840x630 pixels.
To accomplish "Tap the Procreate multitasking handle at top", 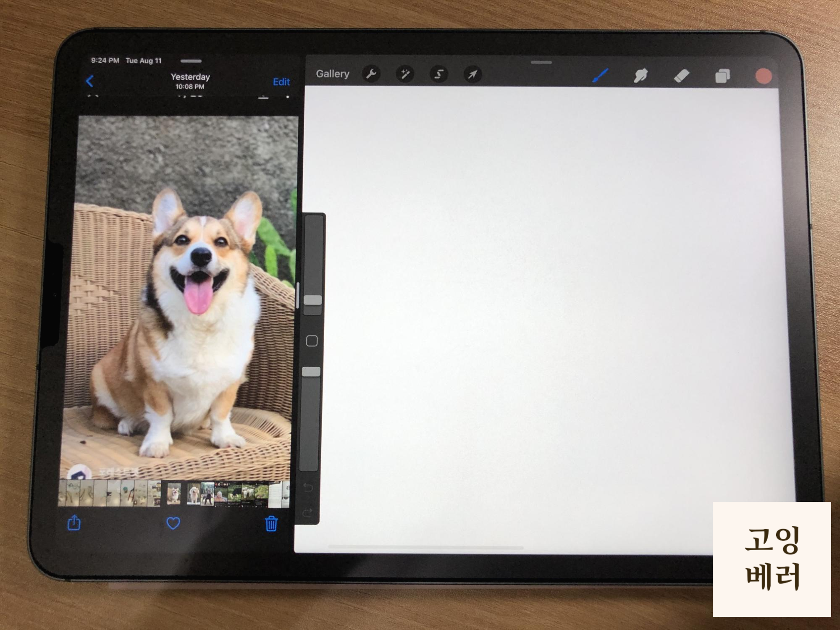I will click(x=541, y=63).
